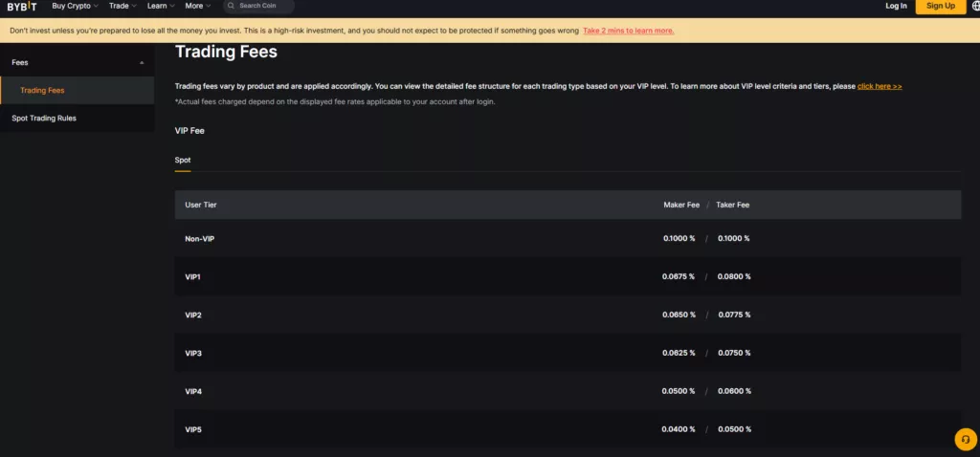Select the VIP3 tier row
Screen dimensions: 980x457
point(568,353)
